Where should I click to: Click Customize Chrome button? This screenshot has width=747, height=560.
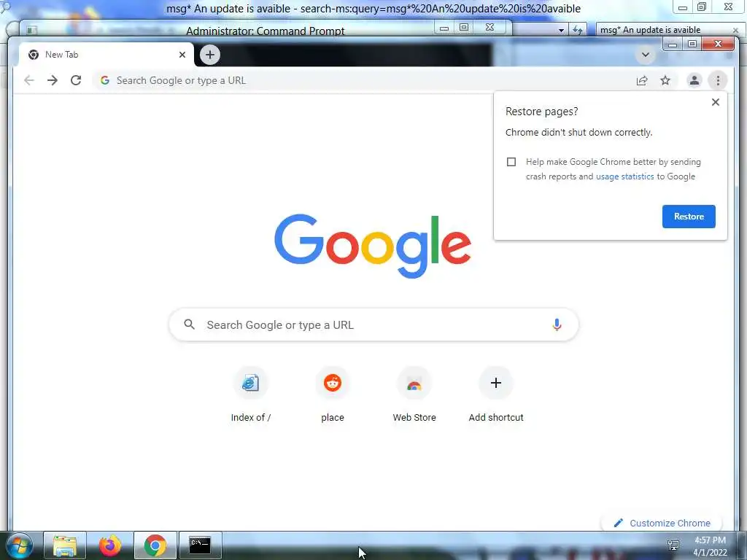(x=662, y=523)
